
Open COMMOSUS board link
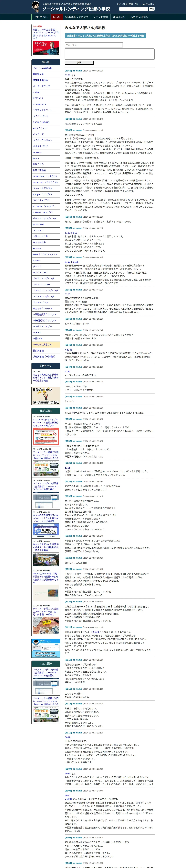tap(46, 104)
